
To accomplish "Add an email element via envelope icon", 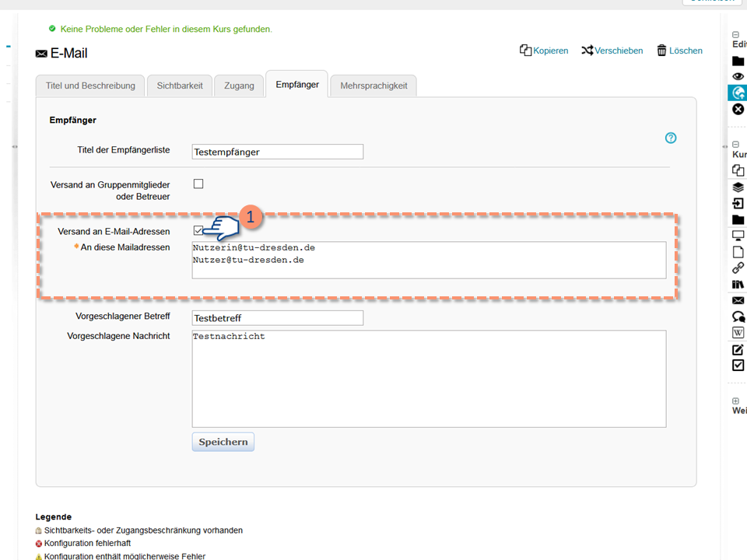I will point(738,300).
